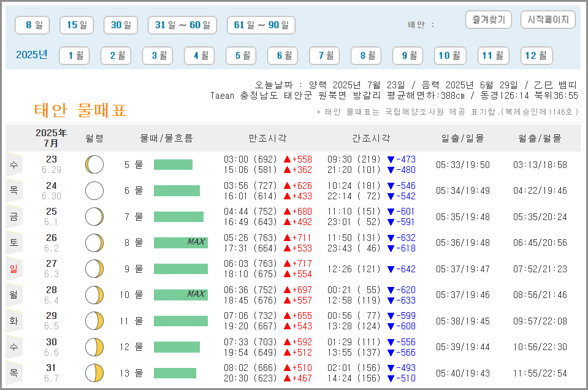Viewport: 588px width, 390px height.
Task: Click the moon phase icon for July 23
Action: click(x=94, y=164)
